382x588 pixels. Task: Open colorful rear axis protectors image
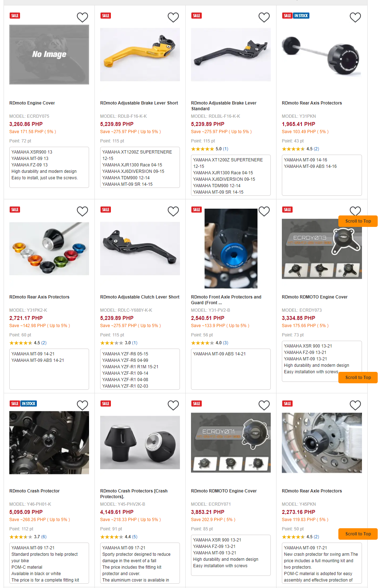click(49, 248)
